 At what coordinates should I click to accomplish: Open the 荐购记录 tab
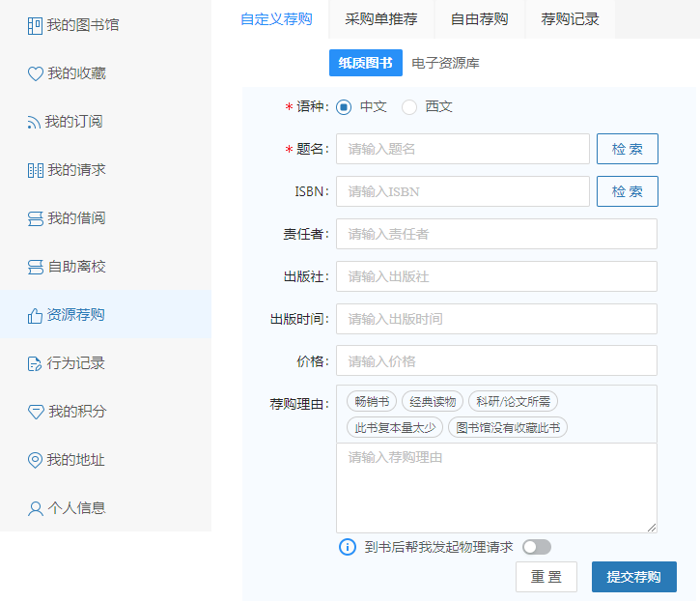click(570, 19)
